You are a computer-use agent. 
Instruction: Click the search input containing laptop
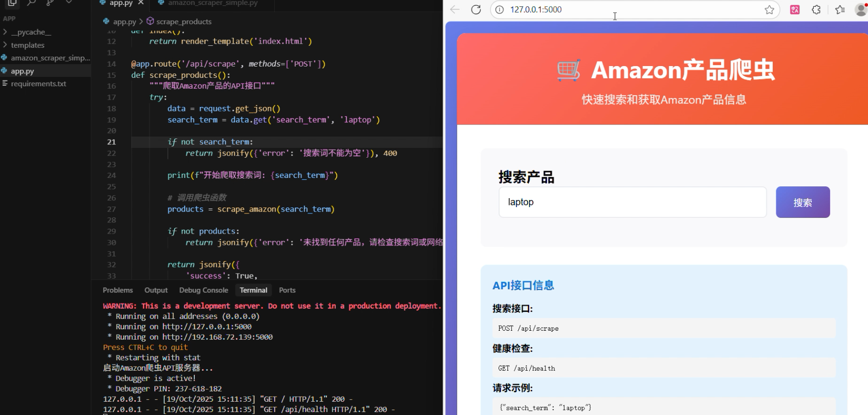point(633,202)
